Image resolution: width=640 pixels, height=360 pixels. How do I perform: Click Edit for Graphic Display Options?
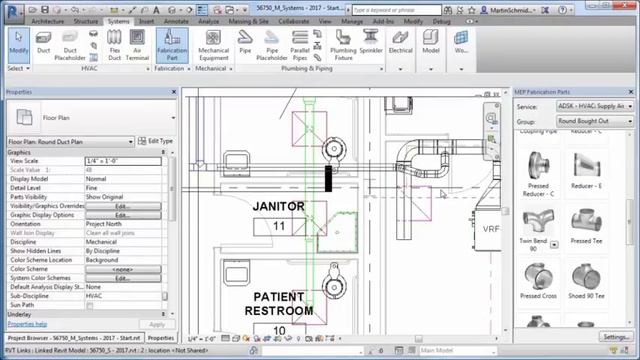123,215
